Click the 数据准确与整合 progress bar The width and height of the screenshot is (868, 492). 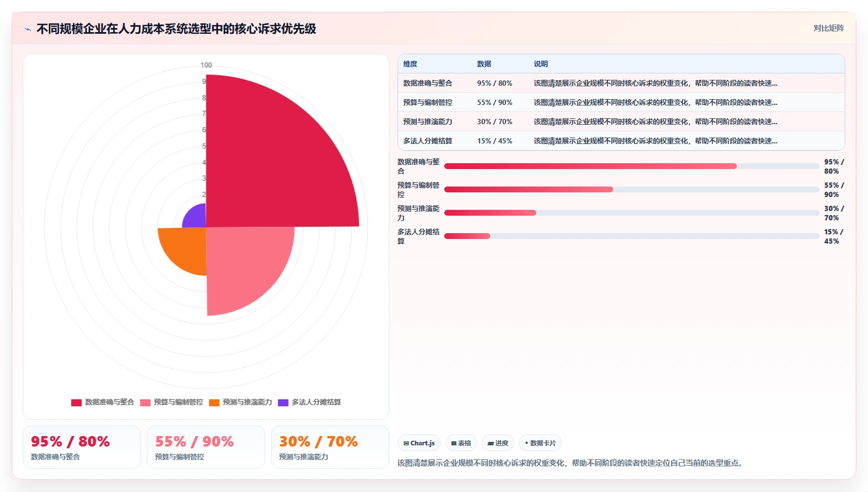click(632, 166)
